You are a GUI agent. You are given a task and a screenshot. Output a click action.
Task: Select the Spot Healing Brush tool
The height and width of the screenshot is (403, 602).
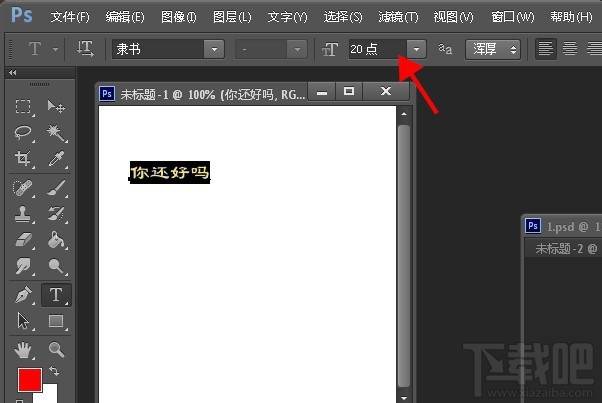pyautogui.click(x=23, y=188)
